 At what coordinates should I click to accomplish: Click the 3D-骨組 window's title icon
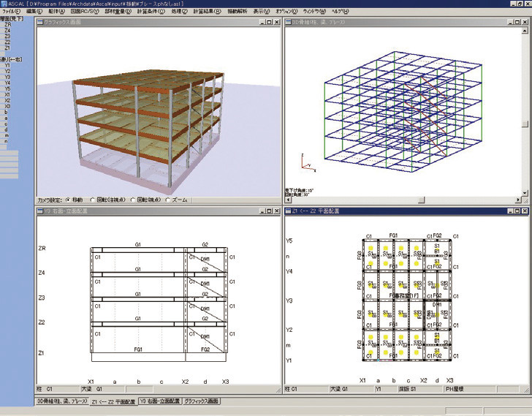287,23
